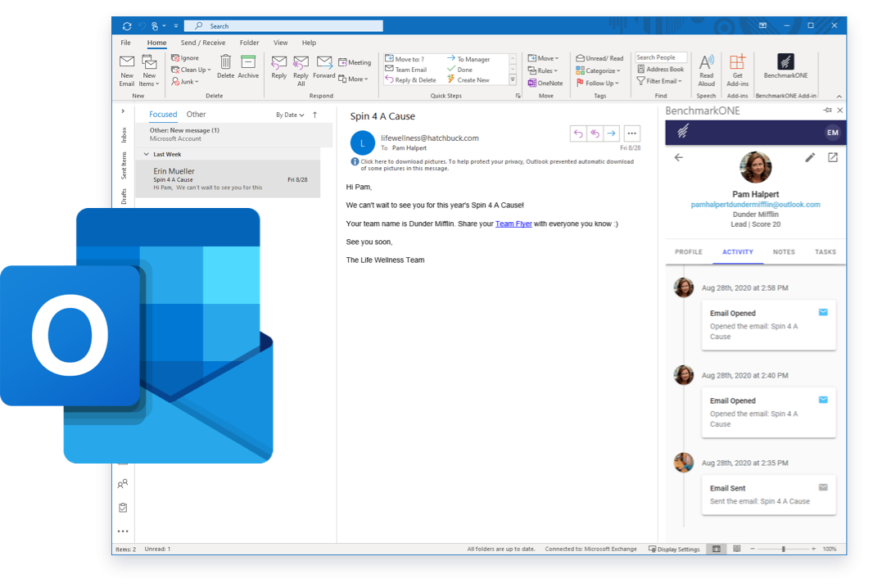This screenshot has width=873, height=588.
Task: Switch to the Focused inbox tab
Action: click(163, 114)
